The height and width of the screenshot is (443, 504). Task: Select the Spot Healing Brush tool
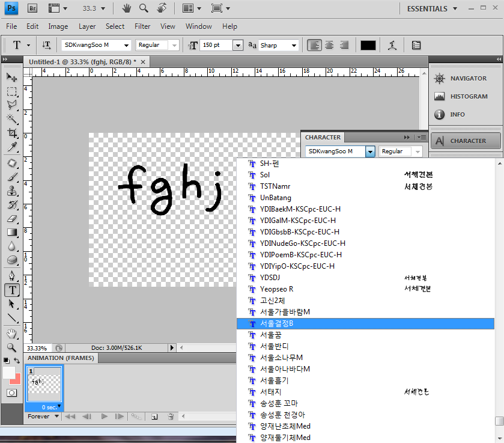(x=12, y=163)
